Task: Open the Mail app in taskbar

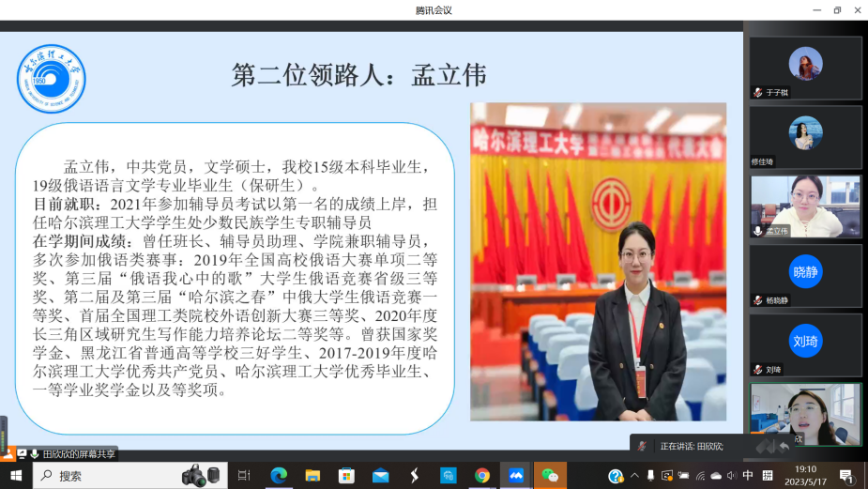Action: (x=380, y=476)
